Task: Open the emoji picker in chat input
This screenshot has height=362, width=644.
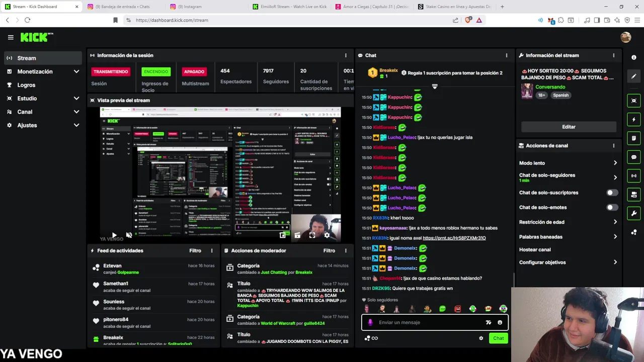Action: [500, 322]
